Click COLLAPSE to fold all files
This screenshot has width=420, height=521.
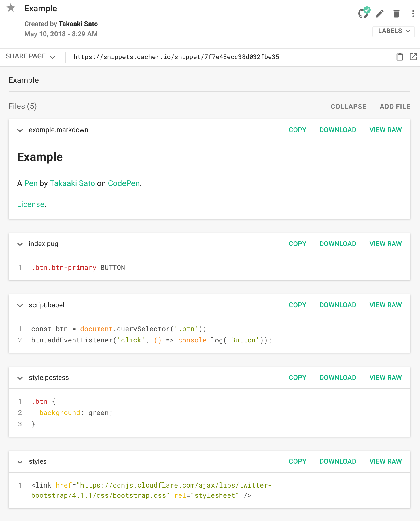(348, 107)
